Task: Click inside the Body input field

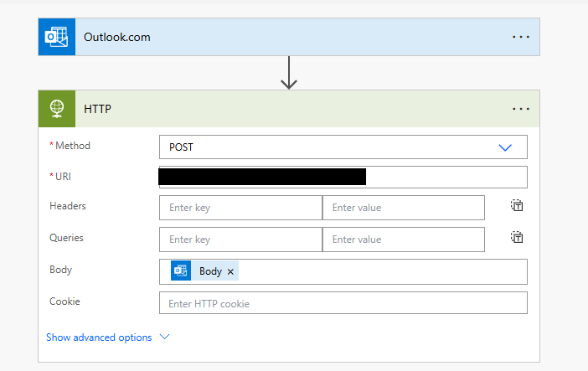Action: (343, 271)
